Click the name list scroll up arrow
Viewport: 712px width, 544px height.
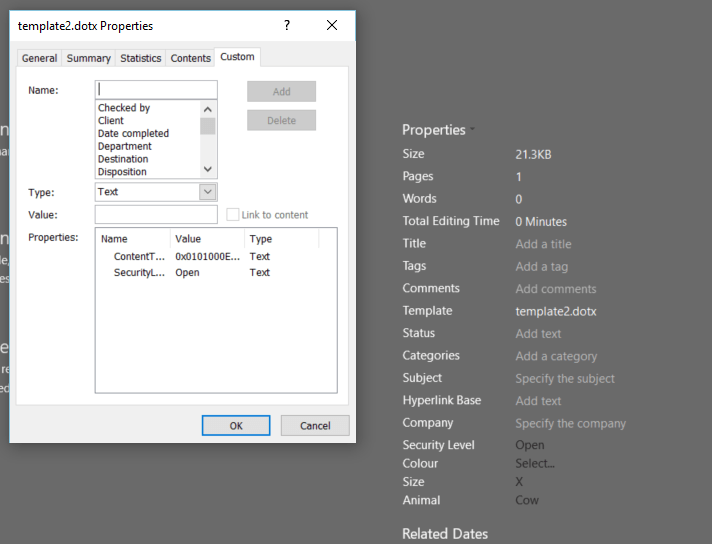tap(208, 109)
